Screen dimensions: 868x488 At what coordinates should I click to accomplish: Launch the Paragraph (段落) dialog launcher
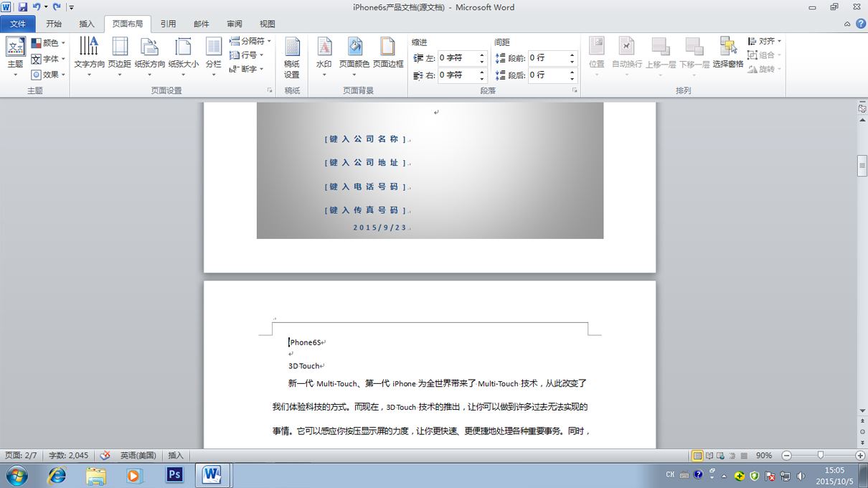[575, 91]
